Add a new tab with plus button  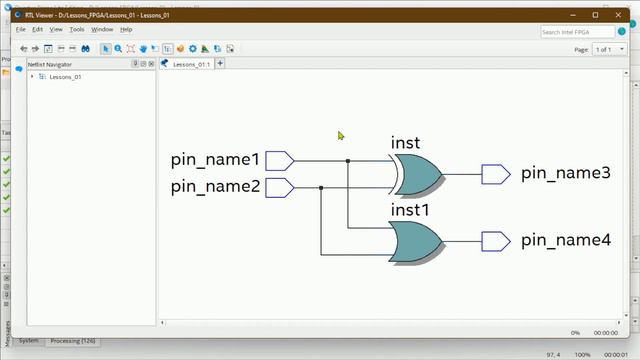point(220,63)
